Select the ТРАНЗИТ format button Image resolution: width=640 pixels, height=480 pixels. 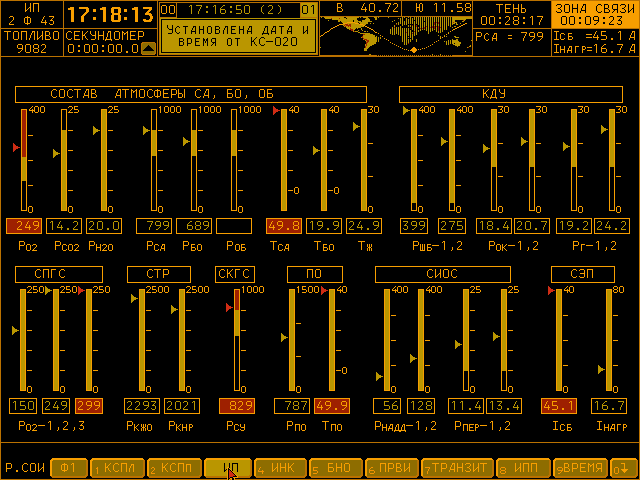tap(456, 467)
